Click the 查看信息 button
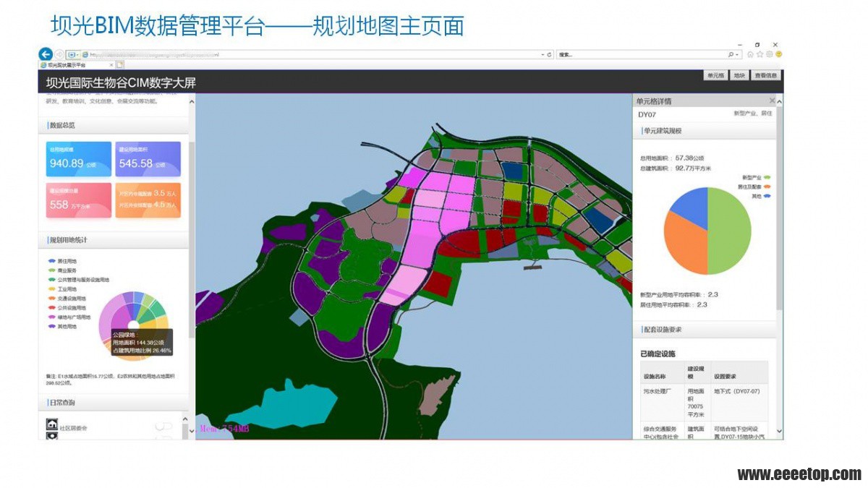This screenshot has height=488, width=868. [765, 75]
